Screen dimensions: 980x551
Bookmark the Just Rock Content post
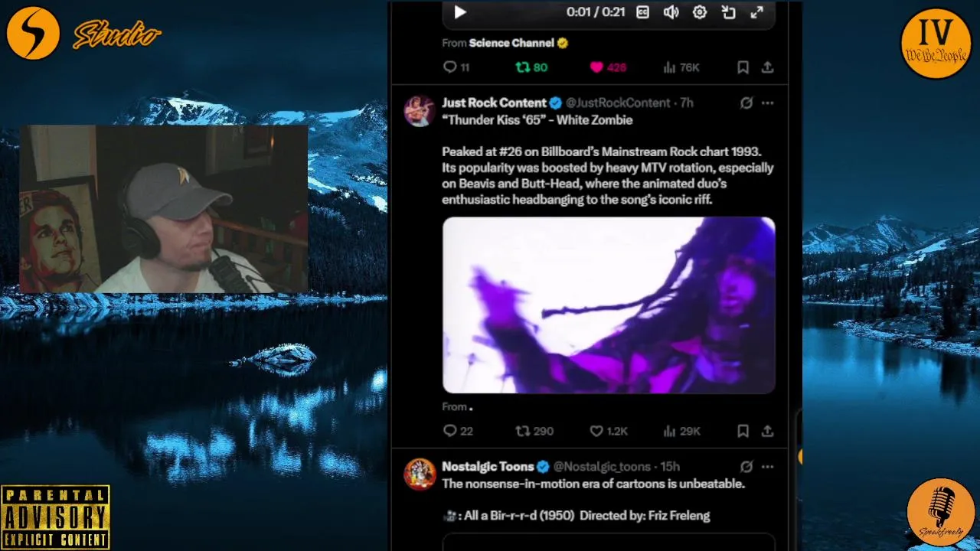click(743, 432)
